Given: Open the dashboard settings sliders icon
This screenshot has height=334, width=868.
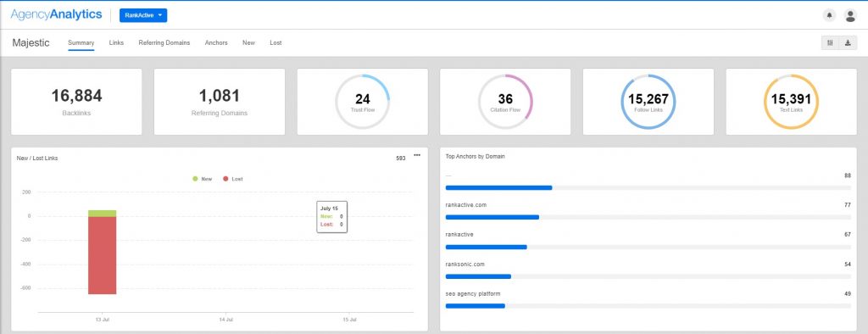Looking at the screenshot, I should (830, 42).
